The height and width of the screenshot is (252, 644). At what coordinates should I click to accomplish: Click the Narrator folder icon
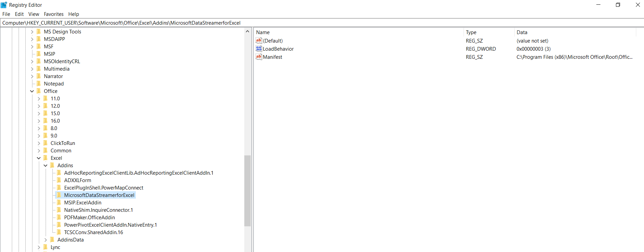point(39,76)
